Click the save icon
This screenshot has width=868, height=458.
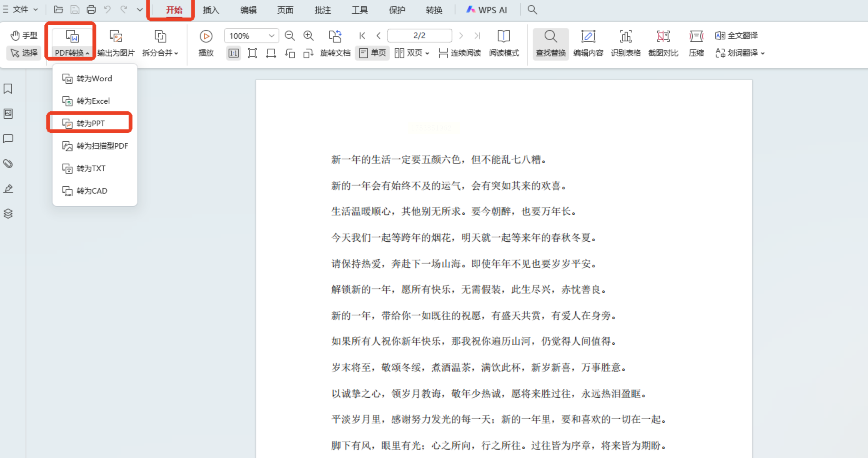click(75, 9)
